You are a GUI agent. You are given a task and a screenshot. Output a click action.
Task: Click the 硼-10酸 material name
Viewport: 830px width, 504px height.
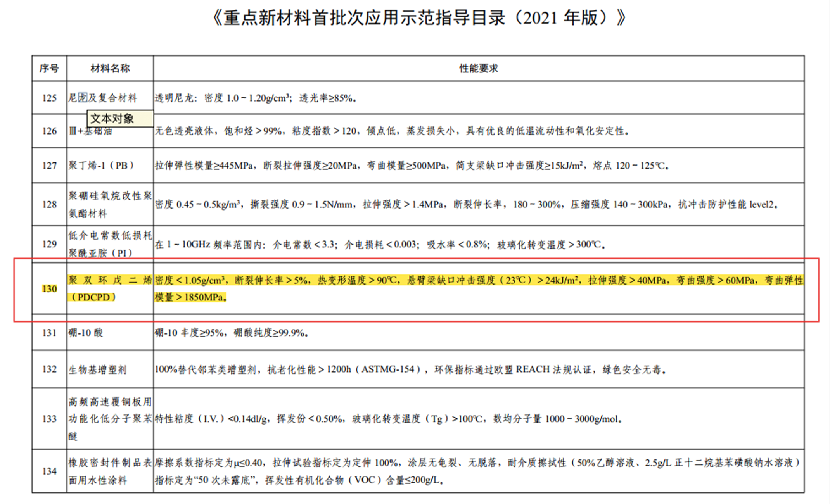pyautogui.click(x=86, y=333)
